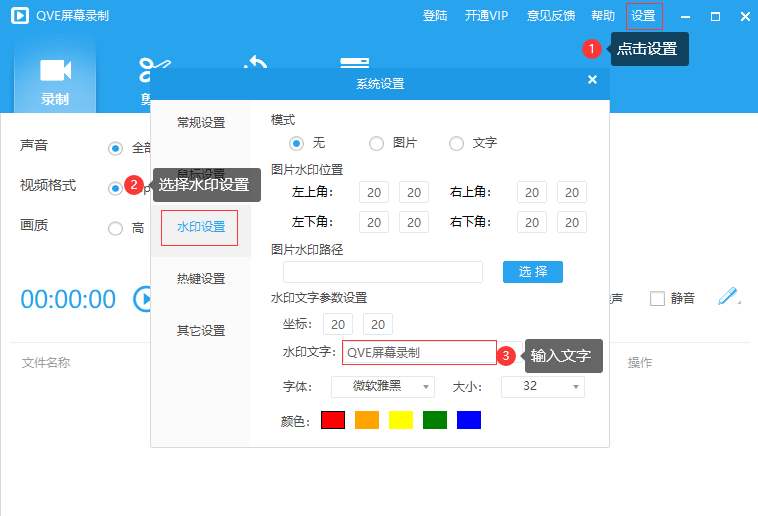Go to the 其它设置 tab
Screen dimensions: 758x516
tap(201, 331)
